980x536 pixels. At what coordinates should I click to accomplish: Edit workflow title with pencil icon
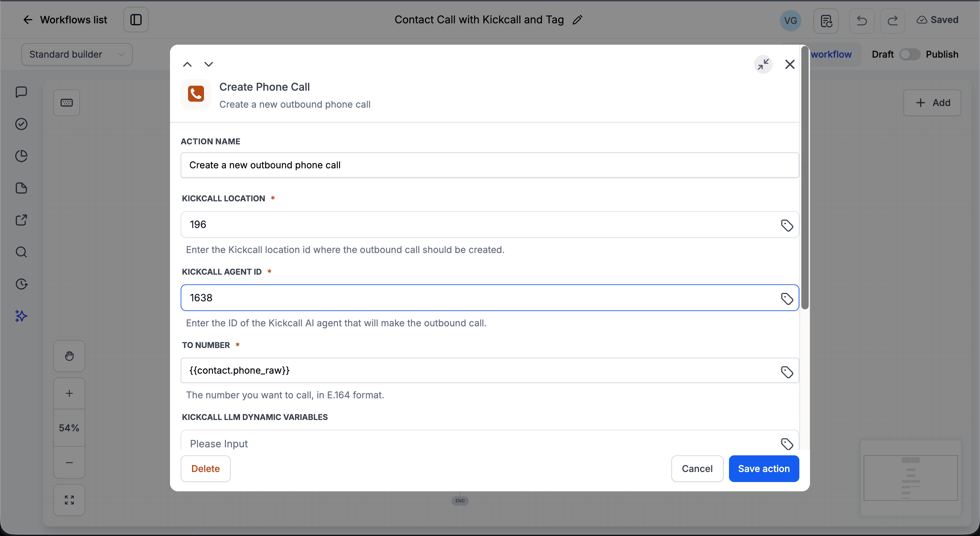pyautogui.click(x=577, y=20)
